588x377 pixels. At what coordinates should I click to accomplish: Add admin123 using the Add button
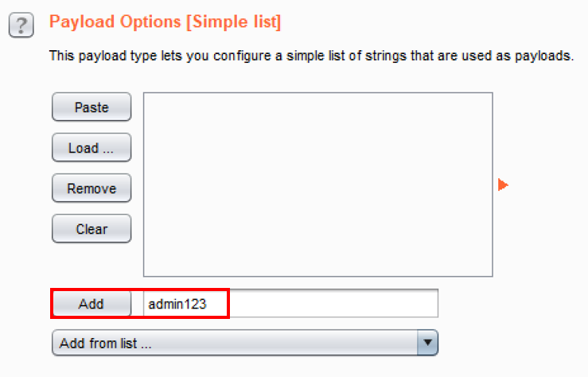(x=92, y=304)
